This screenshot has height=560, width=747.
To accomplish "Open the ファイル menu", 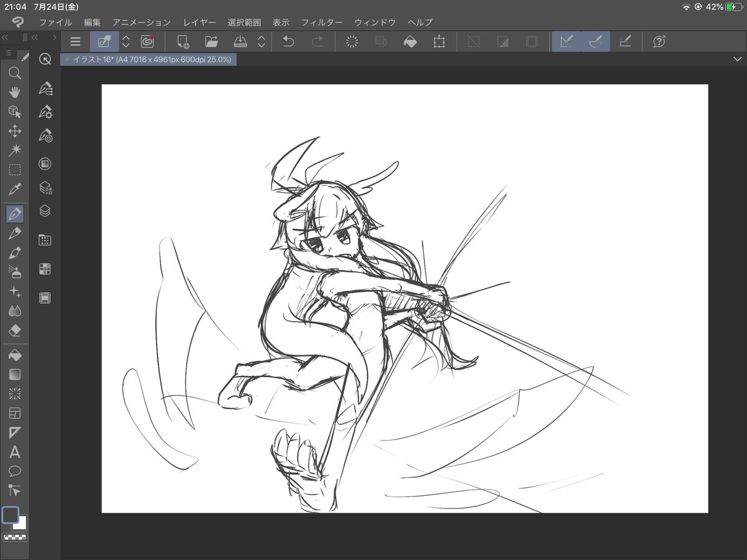I will pyautogui.click(x=55, y=22).
